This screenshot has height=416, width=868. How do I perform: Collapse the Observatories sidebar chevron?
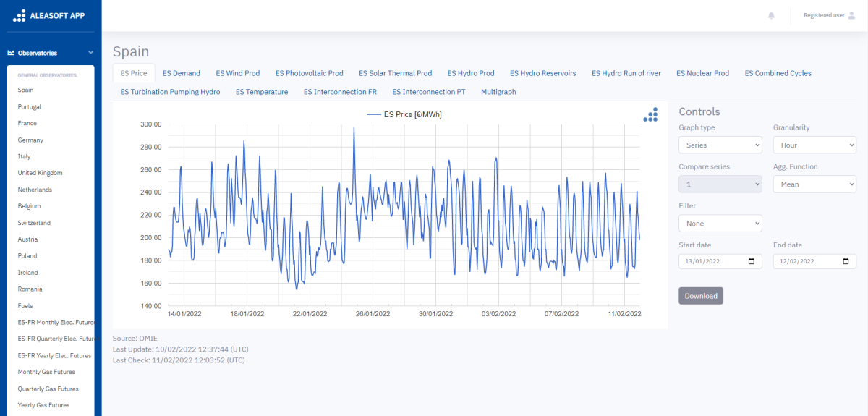tap(90, 53)
